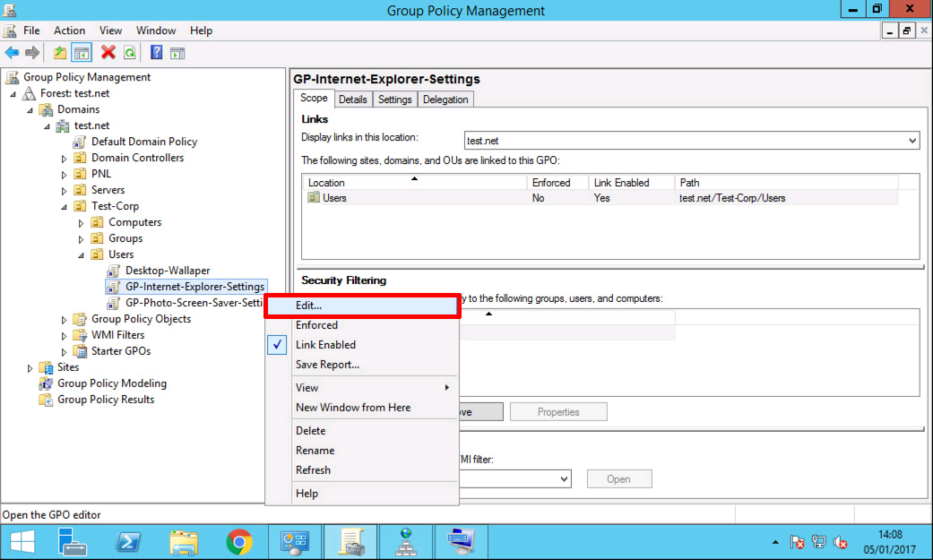The image size is (933, 560).
Task: Collapse the Test-Corp OU
Action: coord(65,207)
